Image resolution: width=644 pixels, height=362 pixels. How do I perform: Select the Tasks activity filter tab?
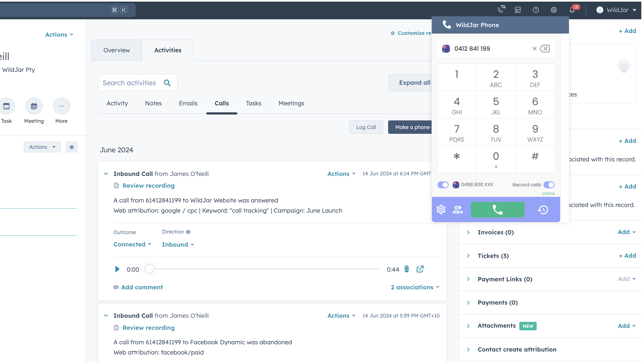[x=253, y=103]
